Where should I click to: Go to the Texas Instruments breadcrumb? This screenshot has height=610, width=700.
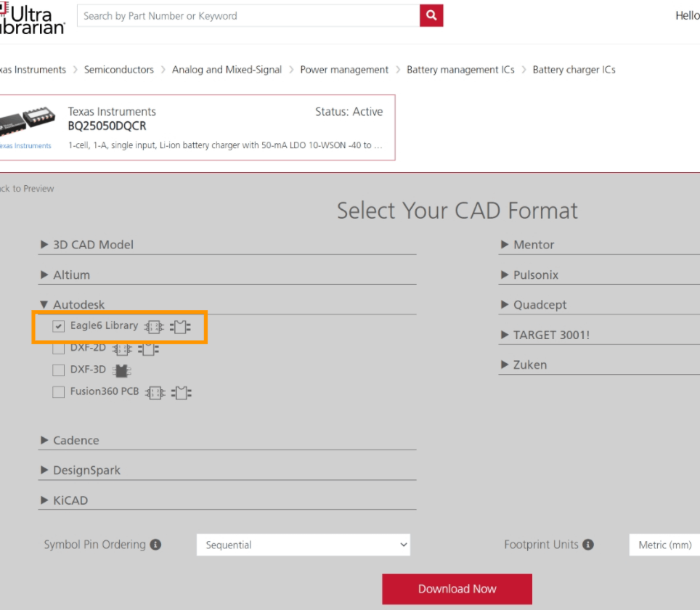click(x=33, y=70)
